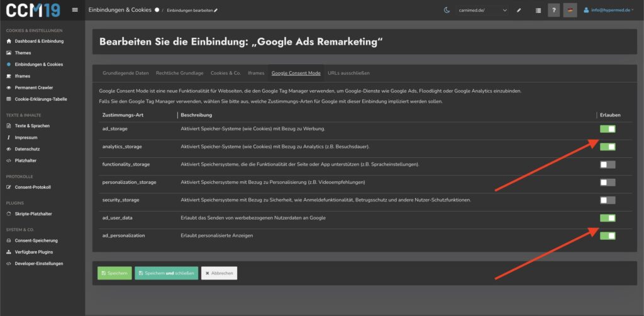Screen dimensions: 644x316
Task: Change language with German flag button
Action: (x=570, y=10)
